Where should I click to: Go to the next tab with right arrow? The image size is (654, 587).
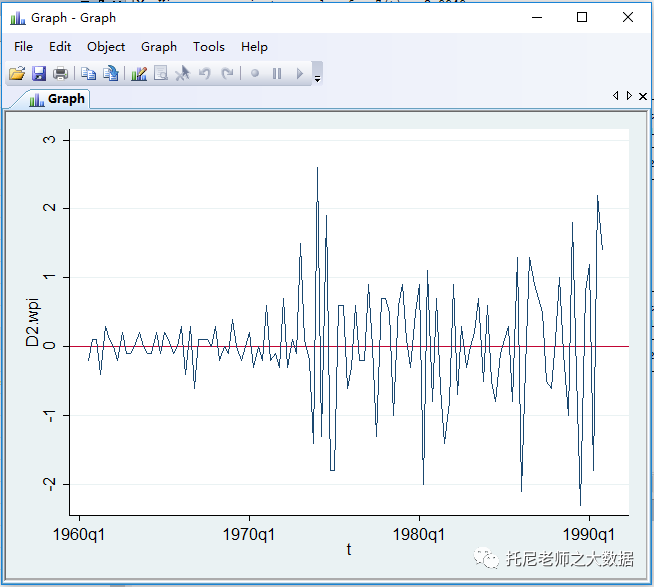pos(629,96)
